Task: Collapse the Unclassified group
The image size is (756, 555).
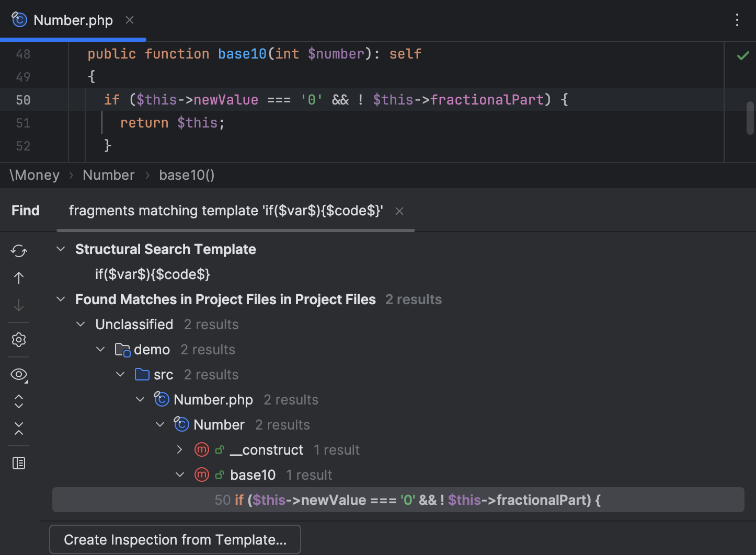Action: (80, 324)
